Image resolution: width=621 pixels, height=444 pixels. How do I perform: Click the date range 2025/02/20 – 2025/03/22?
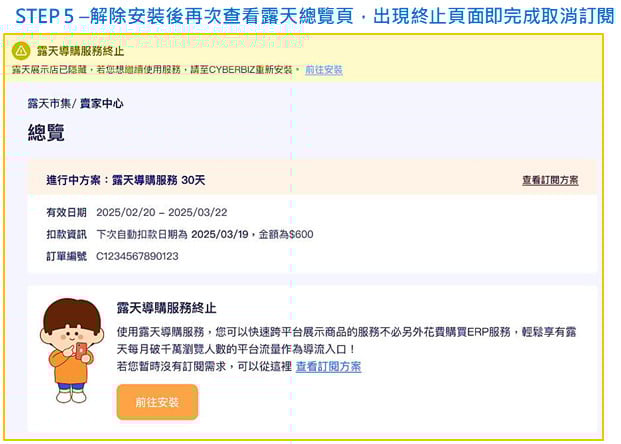click(x=160, y=212)
